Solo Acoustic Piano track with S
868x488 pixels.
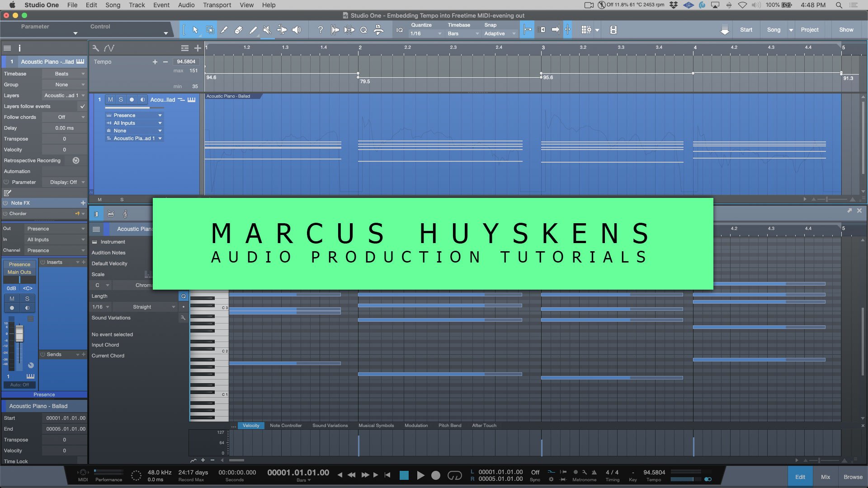(x=121, y=99)
